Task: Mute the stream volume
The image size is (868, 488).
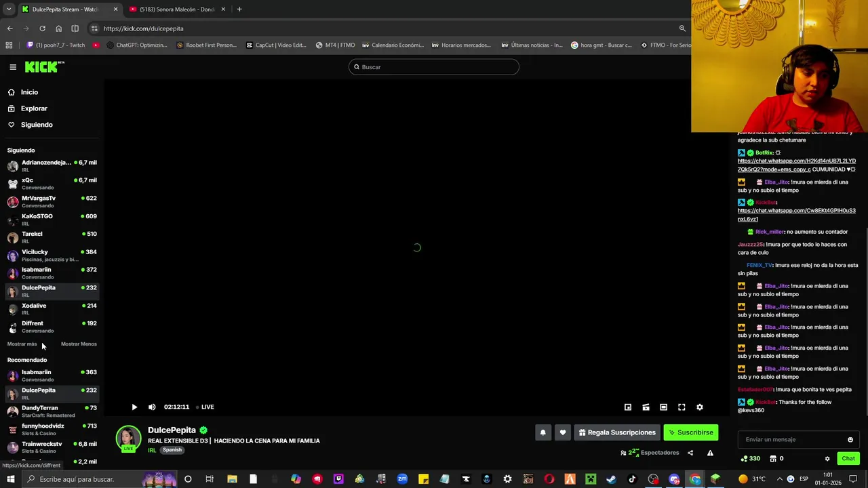Action: [152, 407]
